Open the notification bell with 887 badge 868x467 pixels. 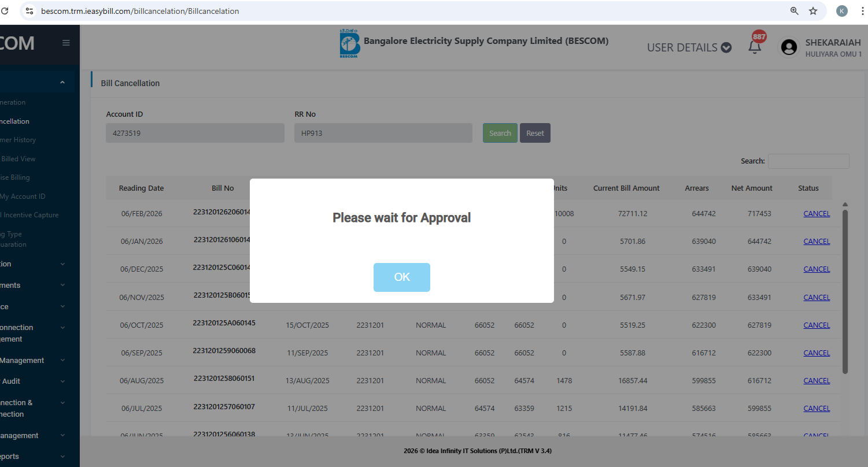(755, 47)
